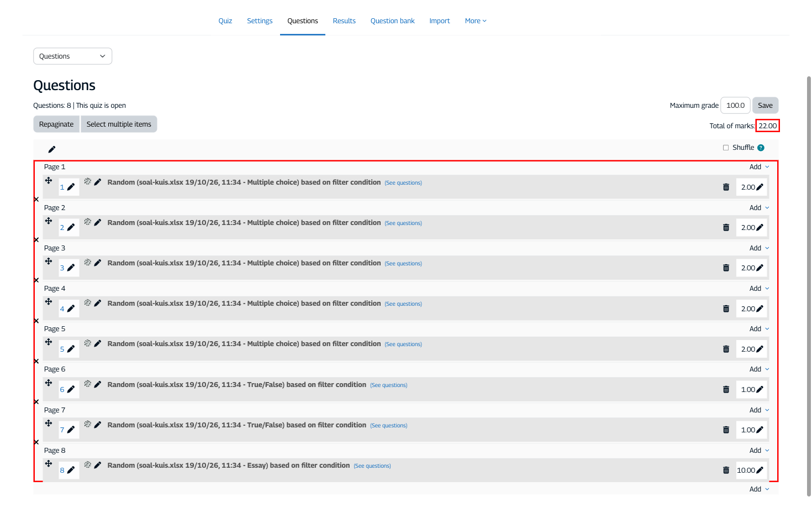Switch to the Settings tab
This screenshot has height=507, width=812.
pyautogui.click(x=260, y=21)
